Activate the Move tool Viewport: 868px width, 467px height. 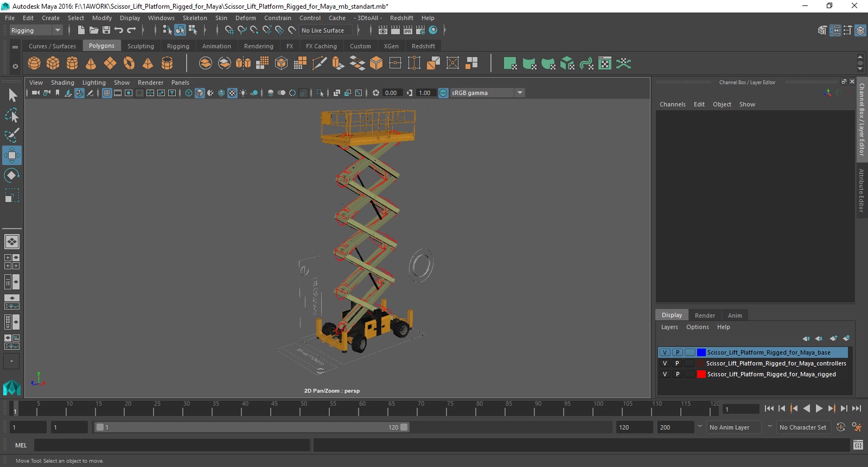pos(12,155)
